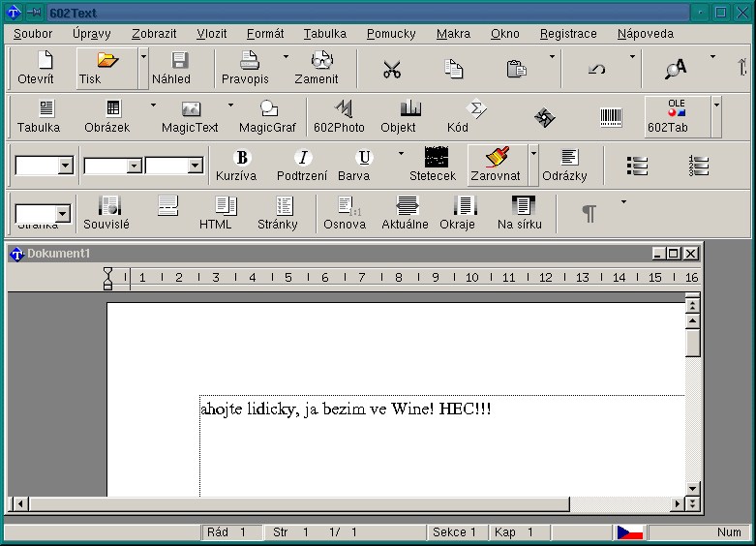756x546 pixels.
Task: Click the numbered list icon
Action: point(699,166)
